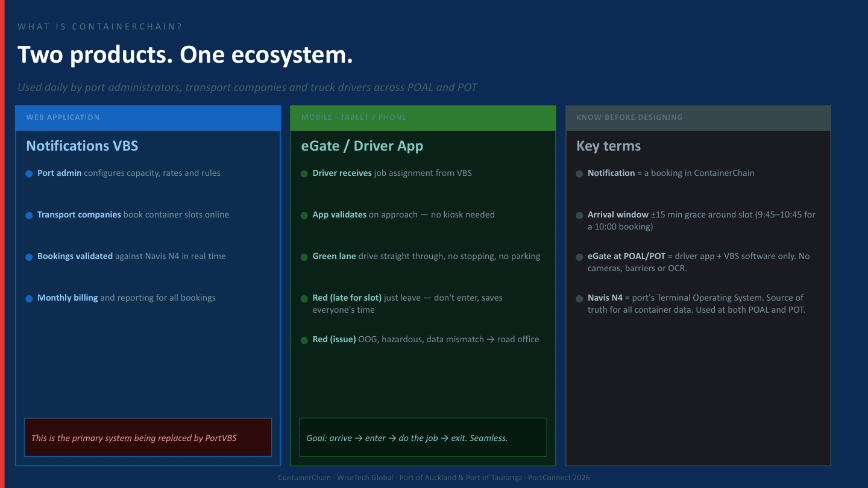The height and width of the screenshot is (488, 868).
Task: Click the grey bullet beside 'Navis N4'
Action: (579, 299)
